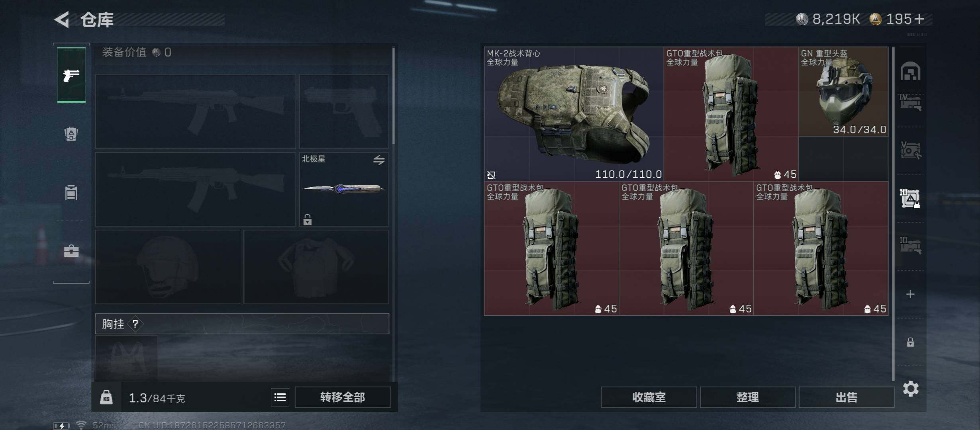Add a new storage box with plus

(910, 294)
